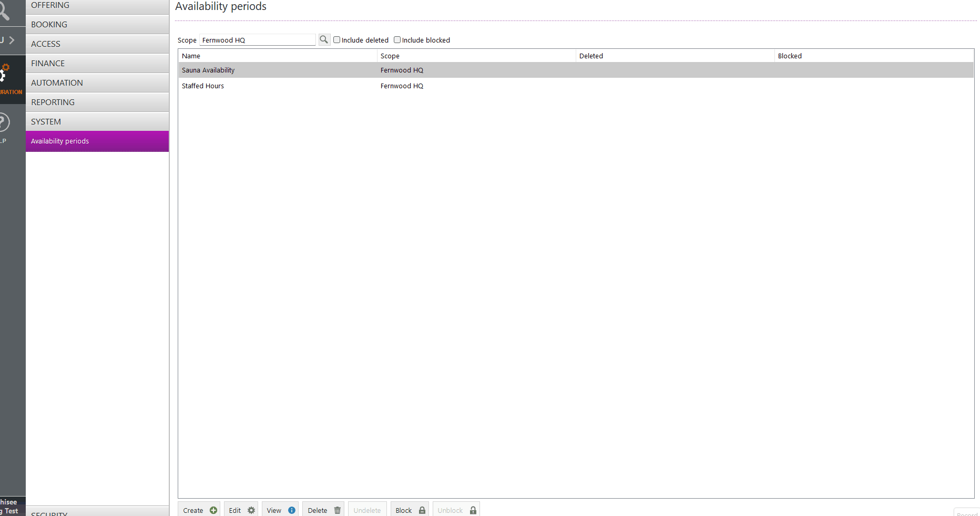Click the Name column header to sort
This screenshot has height=516, width=980.
191,56
